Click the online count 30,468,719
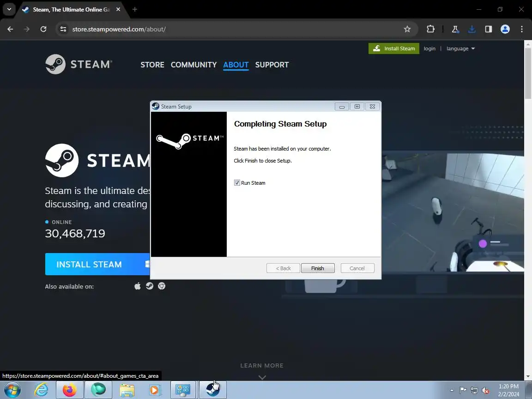 point(75,233)
